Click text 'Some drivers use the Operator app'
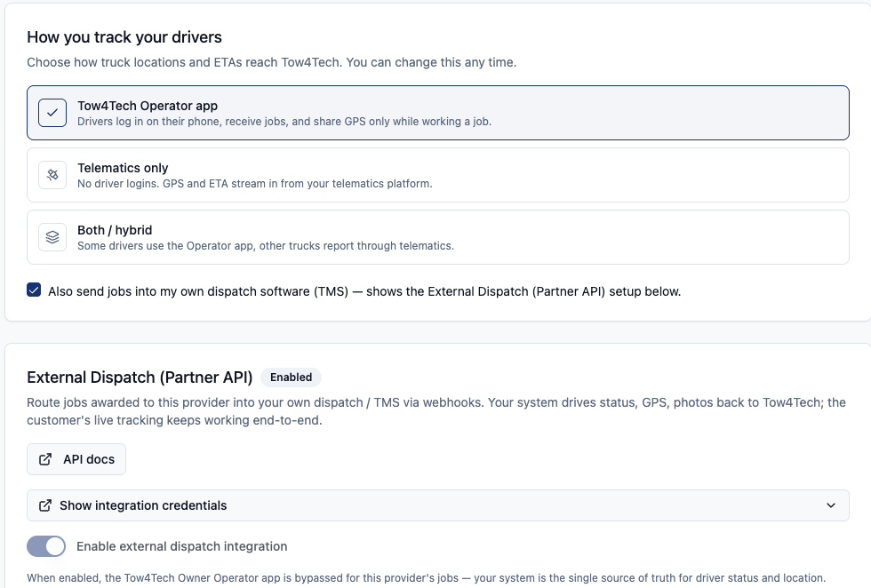This screenshot has height=588, width=871. click(x=165, y=246)
